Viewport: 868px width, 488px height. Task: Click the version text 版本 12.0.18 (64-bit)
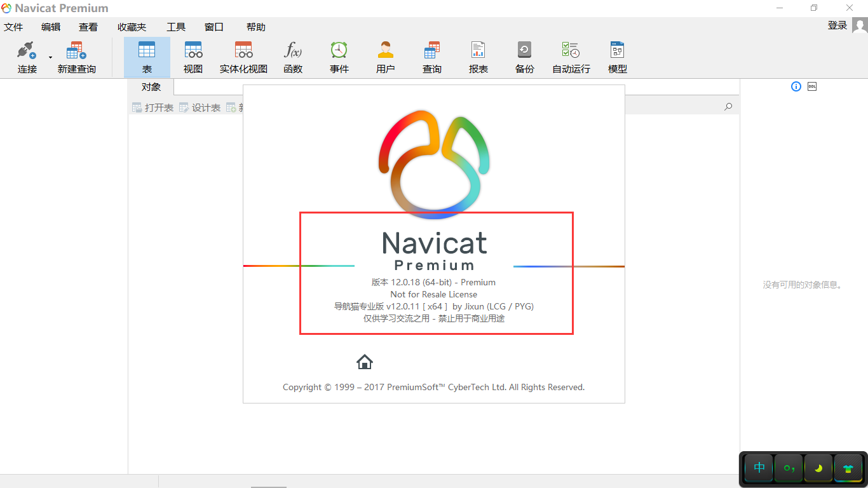412,282
